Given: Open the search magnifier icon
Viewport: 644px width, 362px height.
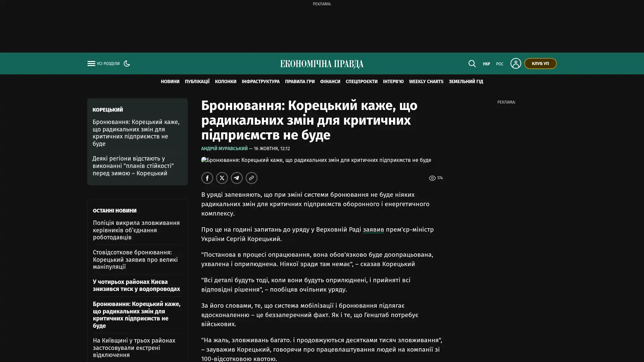Looking at the screenshot, I should point(472,63).
